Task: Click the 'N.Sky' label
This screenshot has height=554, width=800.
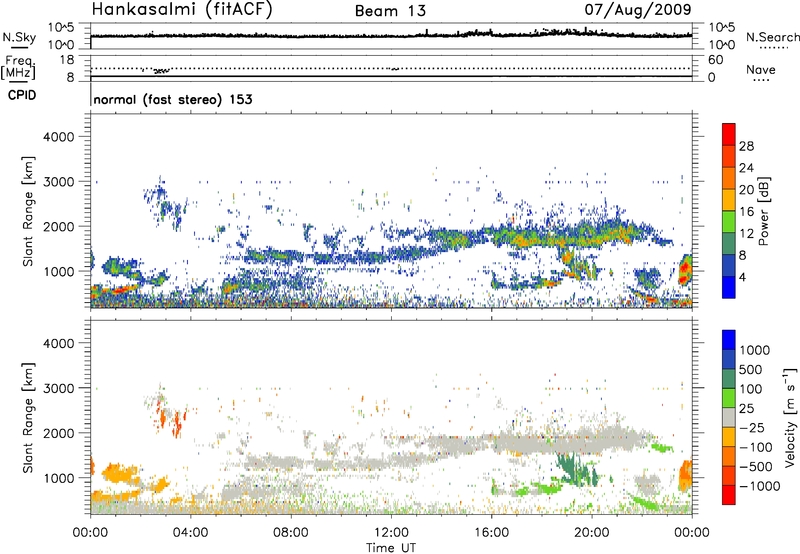Action: pyautogui.click(x=19, y=37)
